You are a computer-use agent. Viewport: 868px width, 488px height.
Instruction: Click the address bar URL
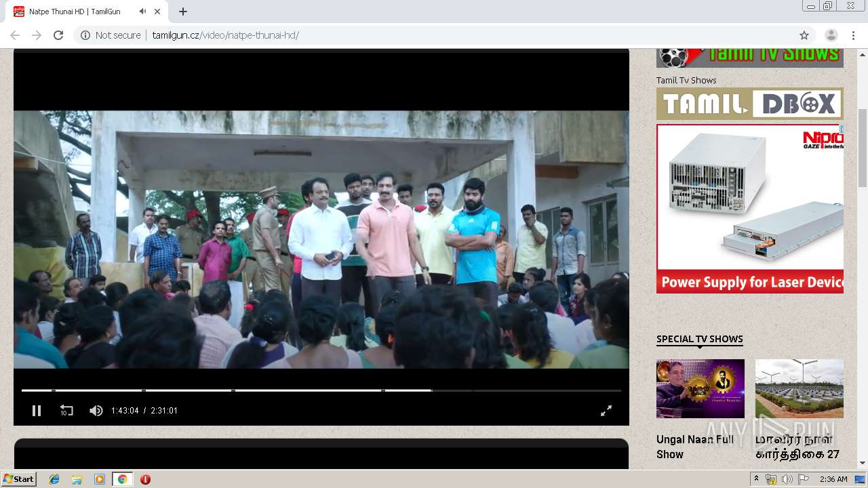click(x=225, y=35)
